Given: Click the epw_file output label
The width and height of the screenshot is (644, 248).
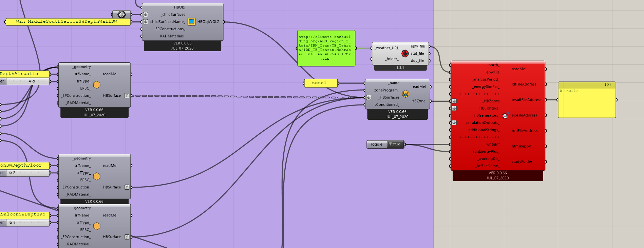Looking at the screenshot, I should coord(417,46).
